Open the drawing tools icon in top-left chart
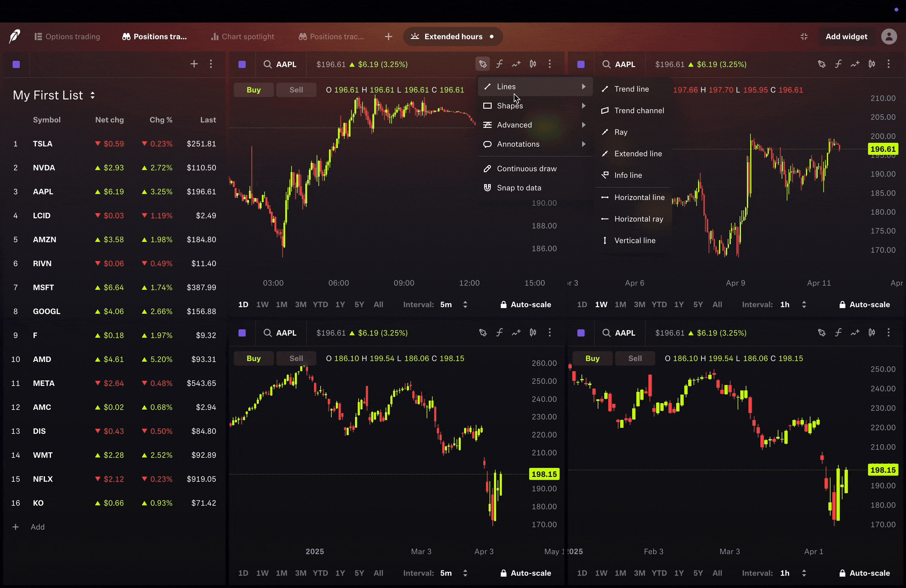Screen dimensions: 906x588 pos(483,64)
